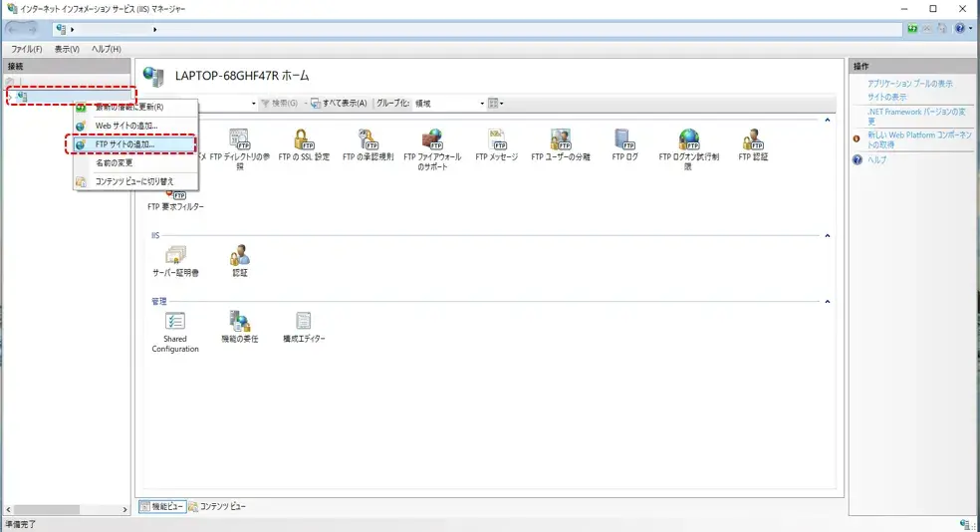Click the アプリケーション プールの表示 link
The image size is (980, 532).
pos(909,84)
